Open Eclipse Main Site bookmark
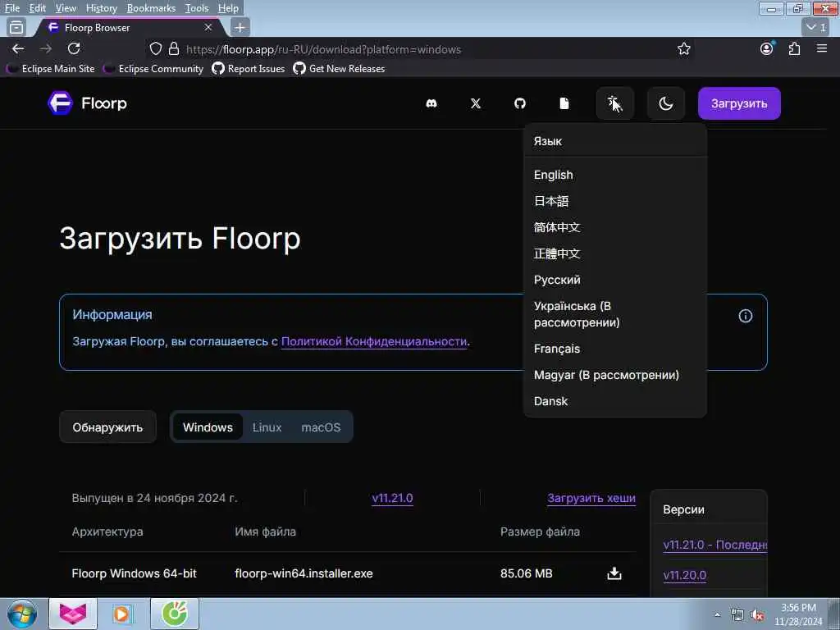The height and width of the screenshot is (630, 840). tap(51, 69)
